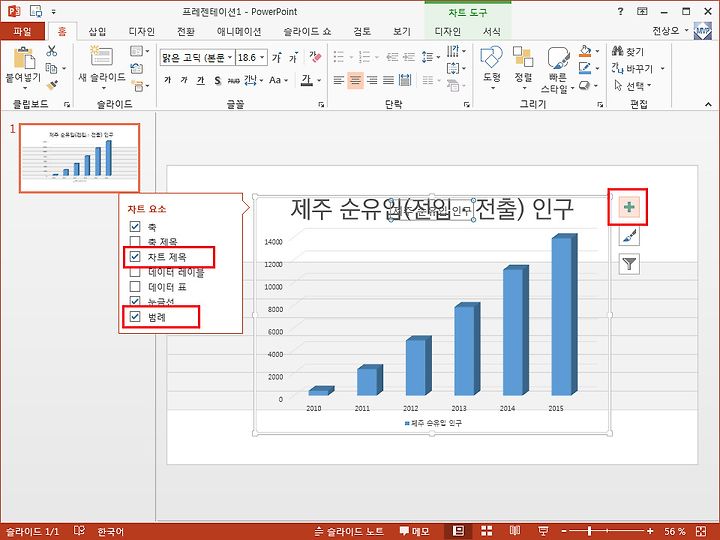Click the fit slide to window icon

click(x=701, y=531)
